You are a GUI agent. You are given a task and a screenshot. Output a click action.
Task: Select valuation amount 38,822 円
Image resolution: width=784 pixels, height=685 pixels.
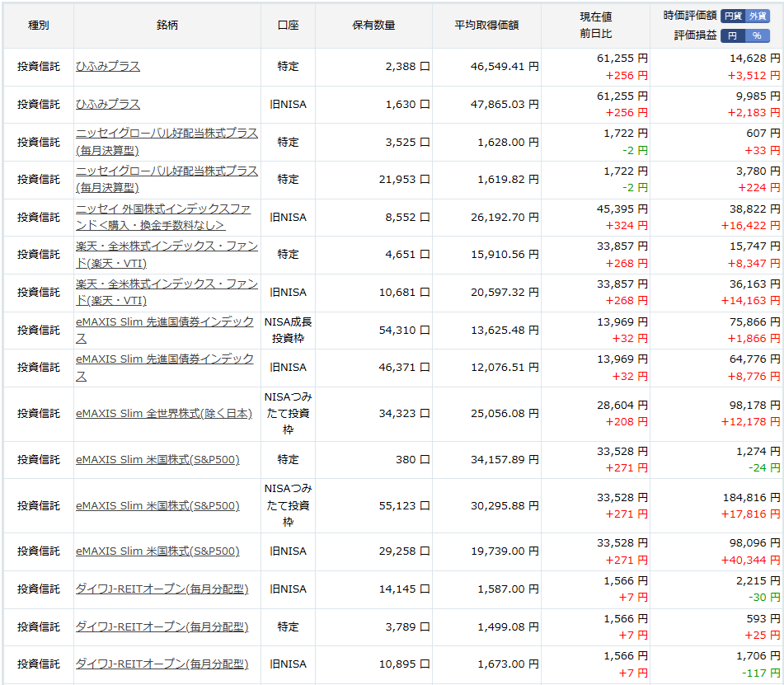[x=754, y=209]
